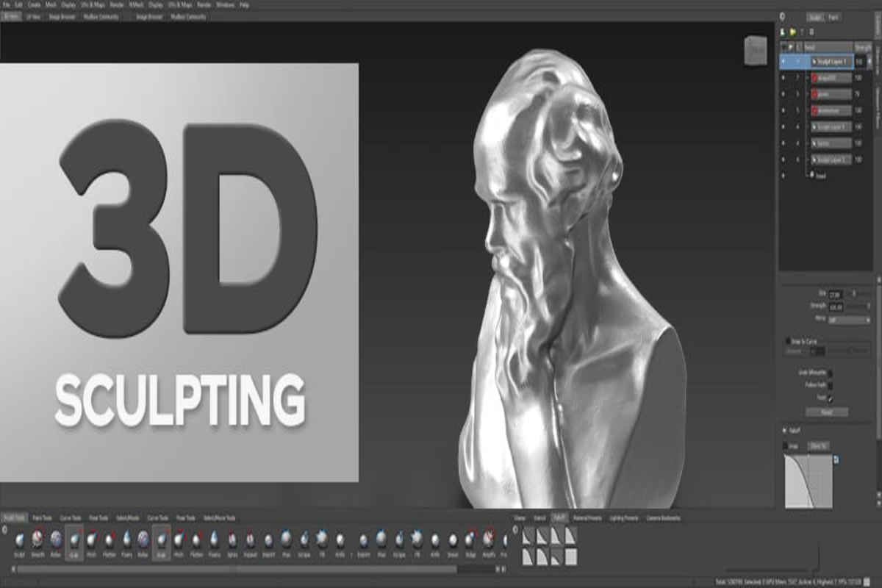Viewport: 882px width, 588px height.
Task: Collapse the Falloff section
Action: [784, 431]
